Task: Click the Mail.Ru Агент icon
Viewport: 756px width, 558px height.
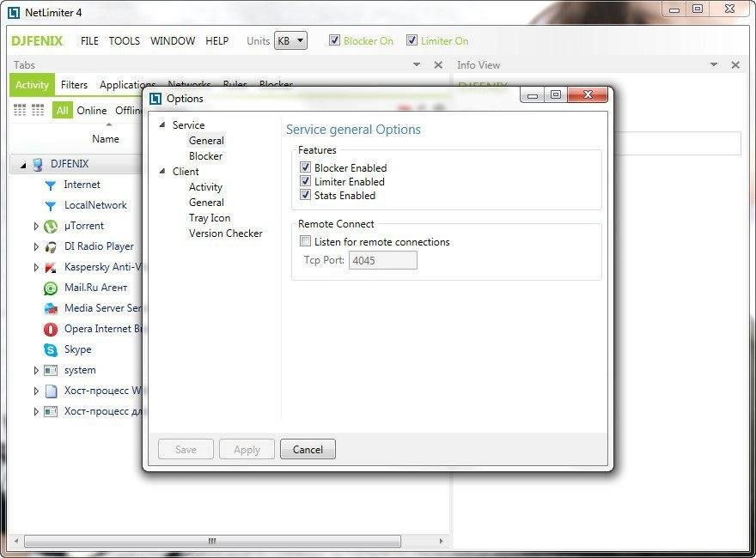Action: pyautogui.click(x=50, y=288)
